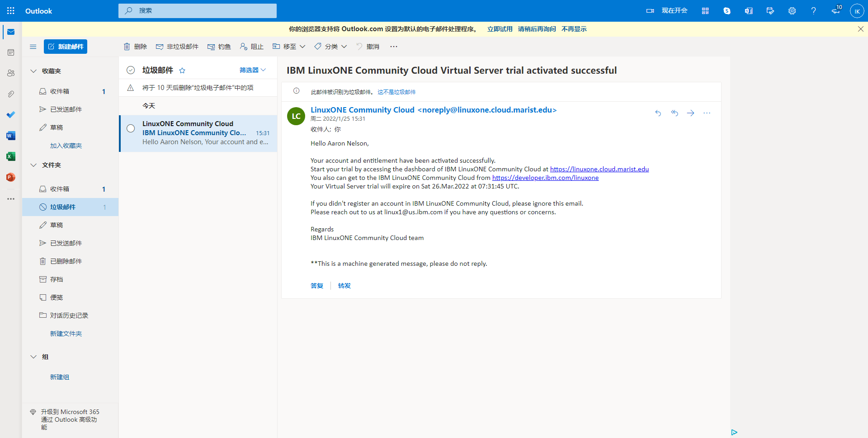This screenshot has width=868, height=438.
Task: Reply all using the double-arrow icon
Action: pyautogui.click(x=675, y=113)
